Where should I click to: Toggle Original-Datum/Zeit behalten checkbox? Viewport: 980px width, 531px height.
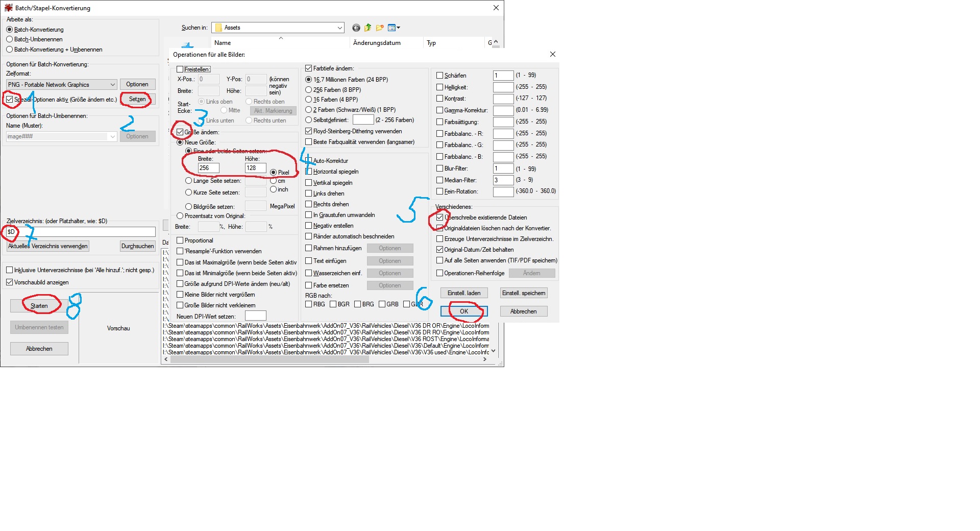pyautogui.click(x=439, y=250)
